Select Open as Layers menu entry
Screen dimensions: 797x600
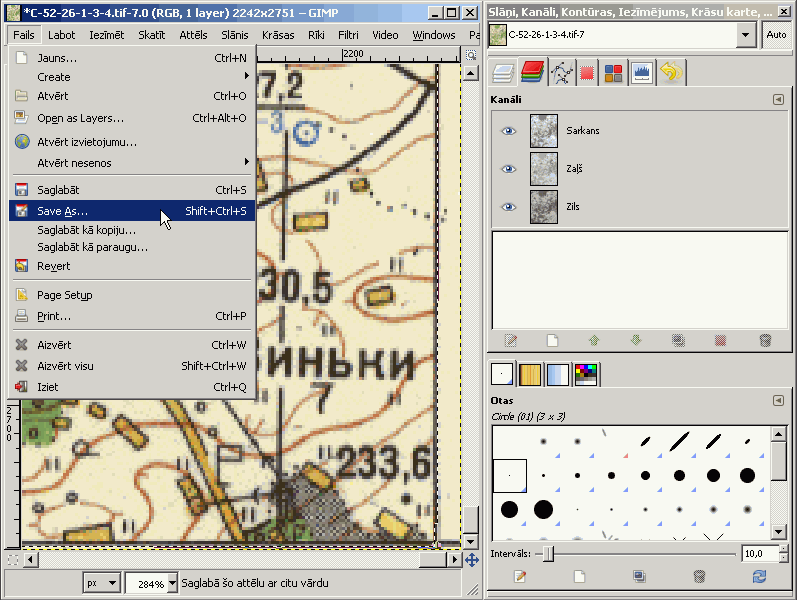click(x=132, y=118)
